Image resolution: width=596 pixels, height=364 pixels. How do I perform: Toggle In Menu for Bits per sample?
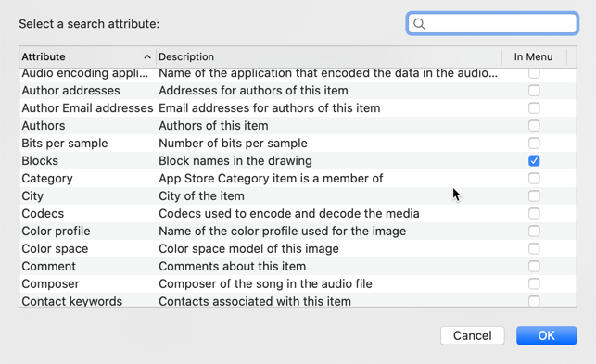(x=534, y=144)
